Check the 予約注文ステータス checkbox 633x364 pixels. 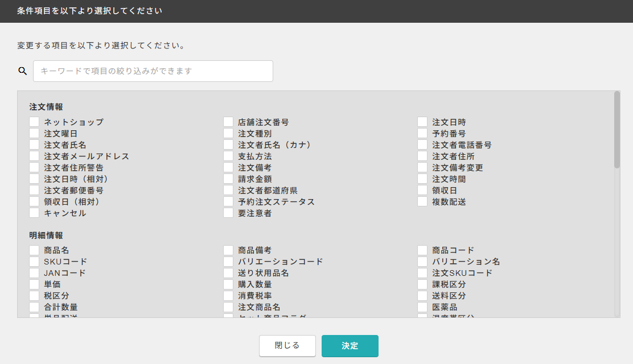228,201
